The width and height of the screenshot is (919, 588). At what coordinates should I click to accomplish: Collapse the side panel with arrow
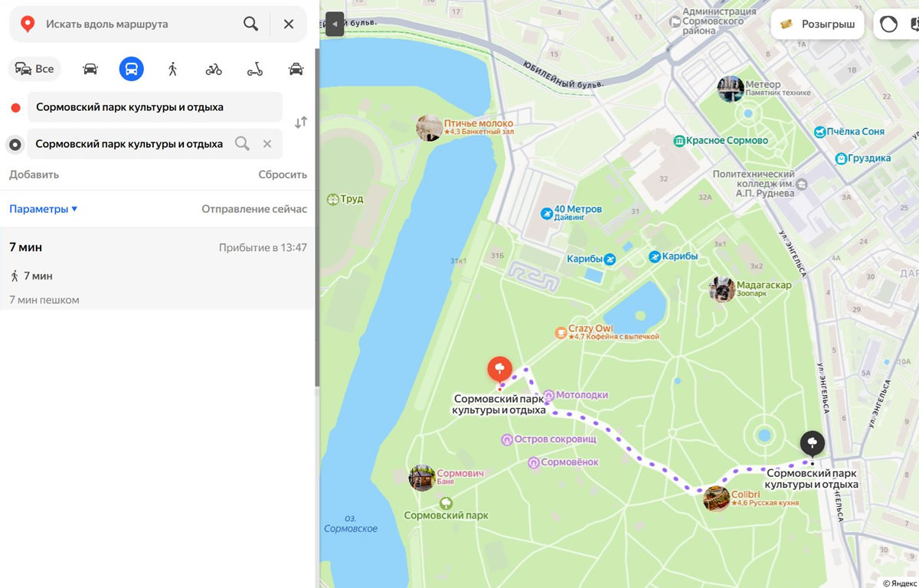click(x=334, y=24)
